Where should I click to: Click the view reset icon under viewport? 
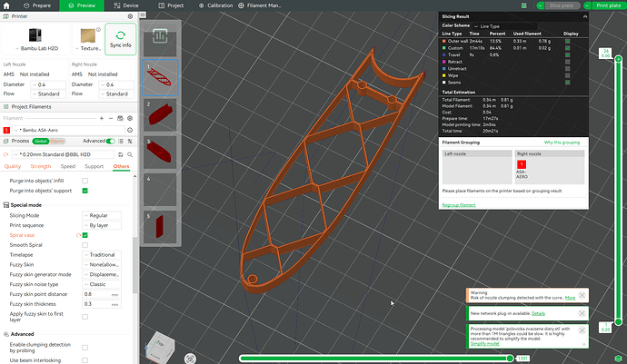pos(190,359)
